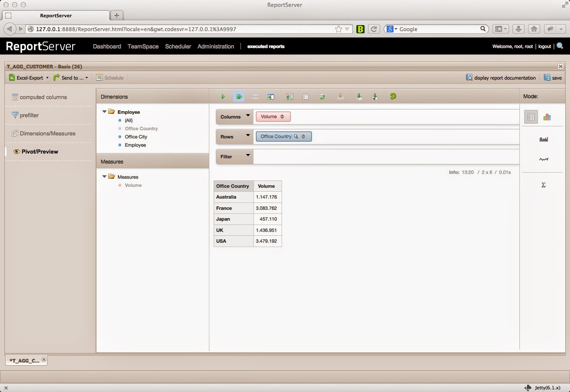Open Scheduler in top navigation
This screenshot has width=570, height=392.
point(178,46)
